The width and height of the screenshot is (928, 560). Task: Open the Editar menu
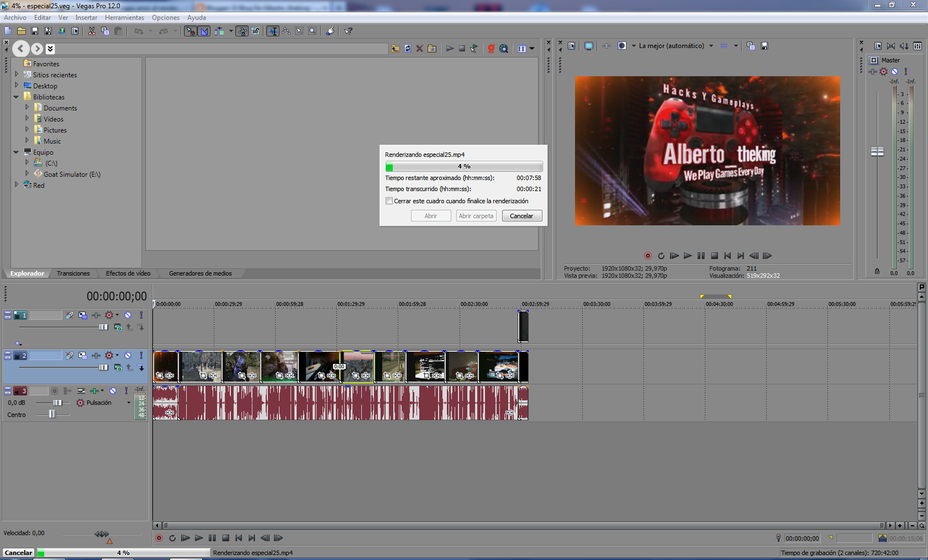coord(43,18)
